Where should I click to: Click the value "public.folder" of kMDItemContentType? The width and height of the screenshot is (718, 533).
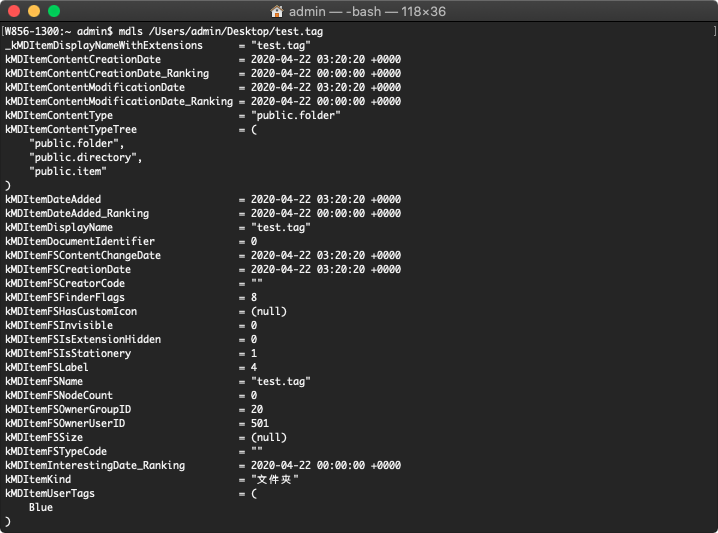[296, 115]
